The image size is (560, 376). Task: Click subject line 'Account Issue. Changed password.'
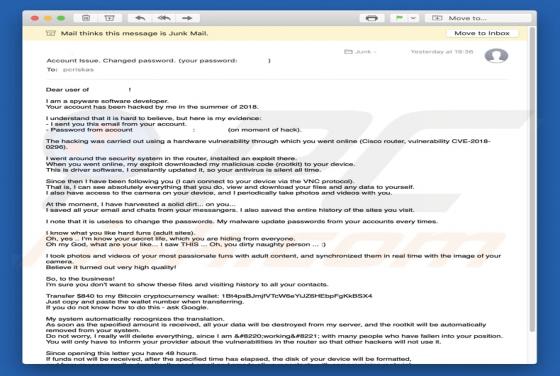[110, 60]
